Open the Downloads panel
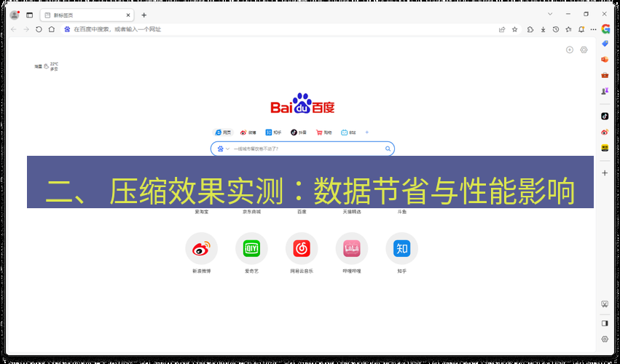Image resolution: width=620 pixels, height=364 pixels. click(544, 29)
